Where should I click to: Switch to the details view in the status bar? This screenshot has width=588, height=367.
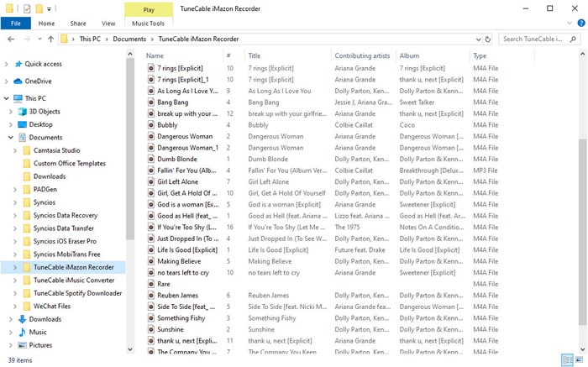(x=569, y=359)
